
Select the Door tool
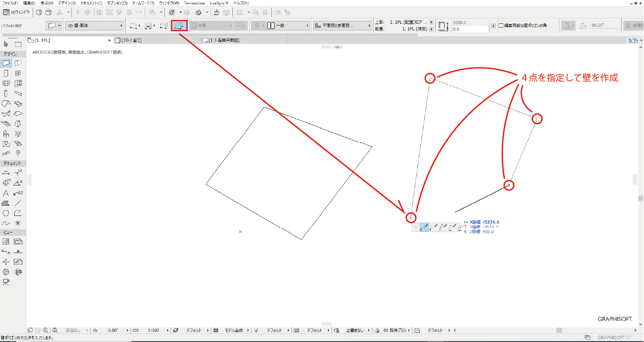point(6,73)
